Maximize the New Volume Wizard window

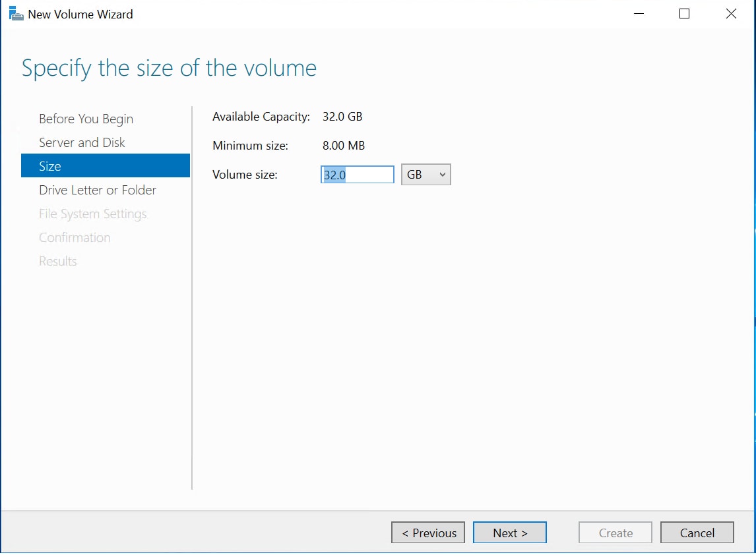click(684, 14)
